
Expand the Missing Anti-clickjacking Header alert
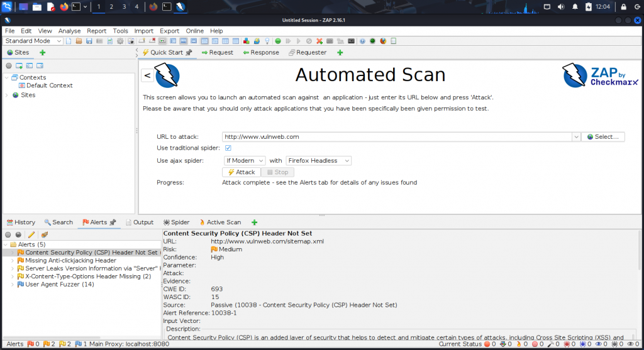pyautogui.click(x=13, y=261)
